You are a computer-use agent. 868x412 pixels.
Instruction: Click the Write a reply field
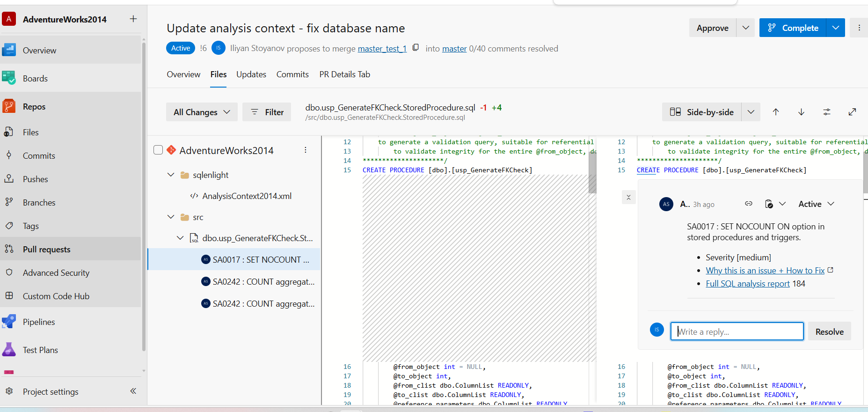point(737,331)
